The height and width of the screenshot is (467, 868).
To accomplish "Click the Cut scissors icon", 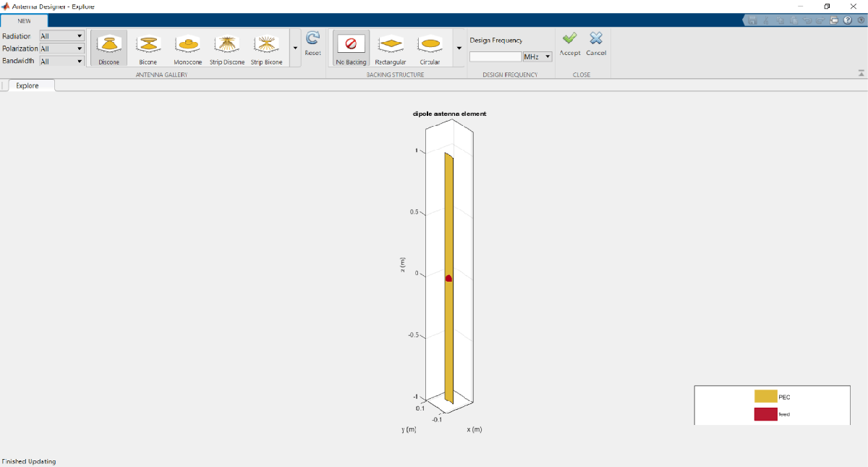I will [x=767, y=20].
